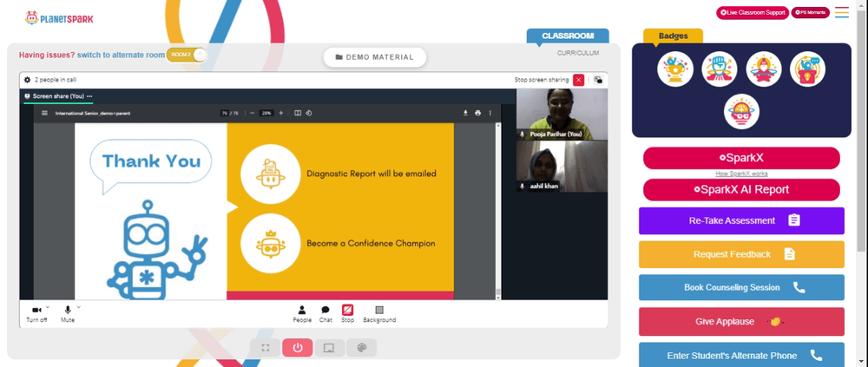Click the fullscreen button below the call

coord(265,348)
